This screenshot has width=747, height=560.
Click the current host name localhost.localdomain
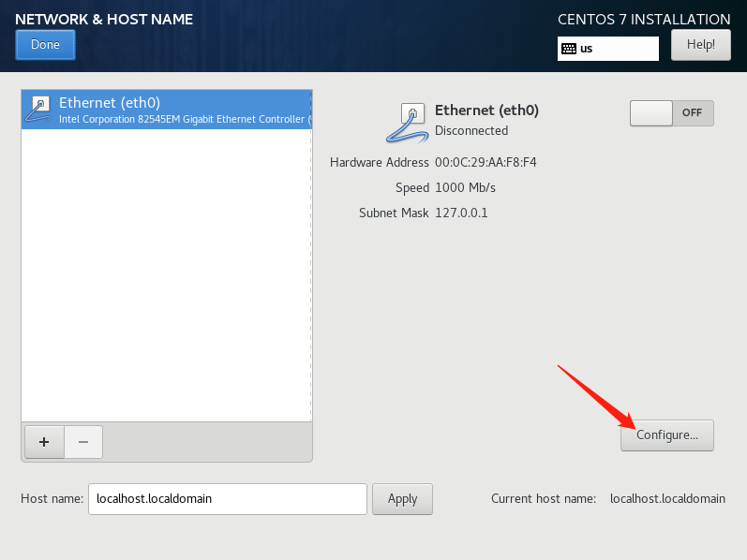(667, 498)
